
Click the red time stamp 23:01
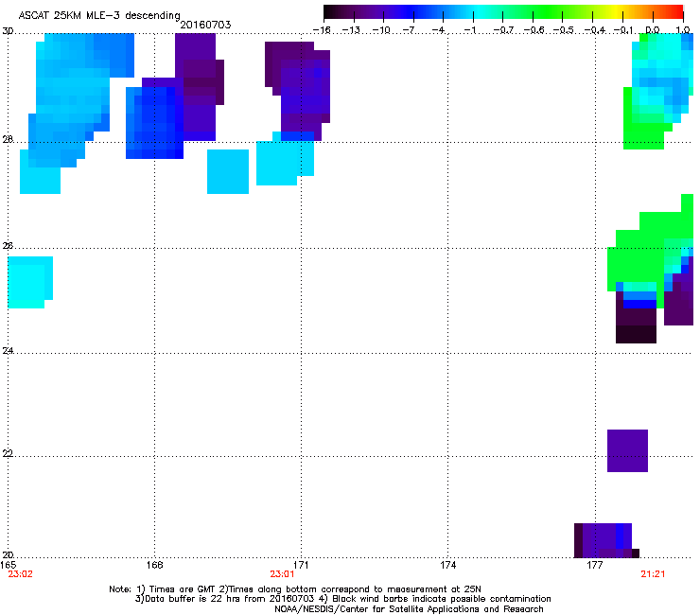(x=282, y=574)
